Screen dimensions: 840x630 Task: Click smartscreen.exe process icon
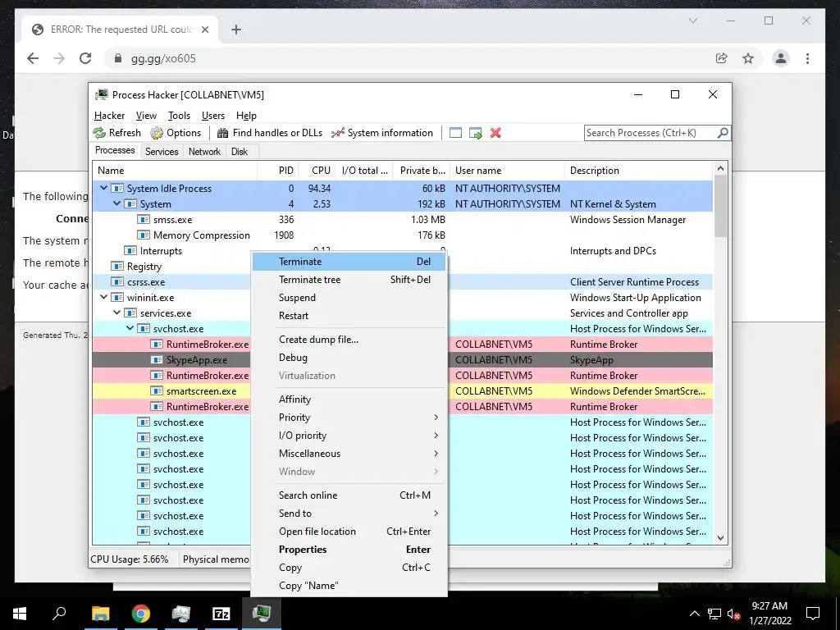(157, 391)
